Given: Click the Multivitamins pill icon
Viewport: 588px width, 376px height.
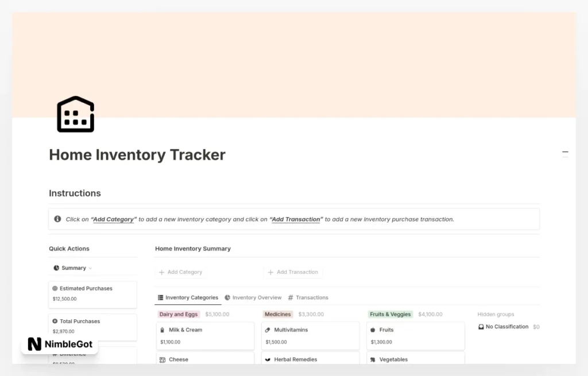Looking at the screenshot, I should click(268, 330).
